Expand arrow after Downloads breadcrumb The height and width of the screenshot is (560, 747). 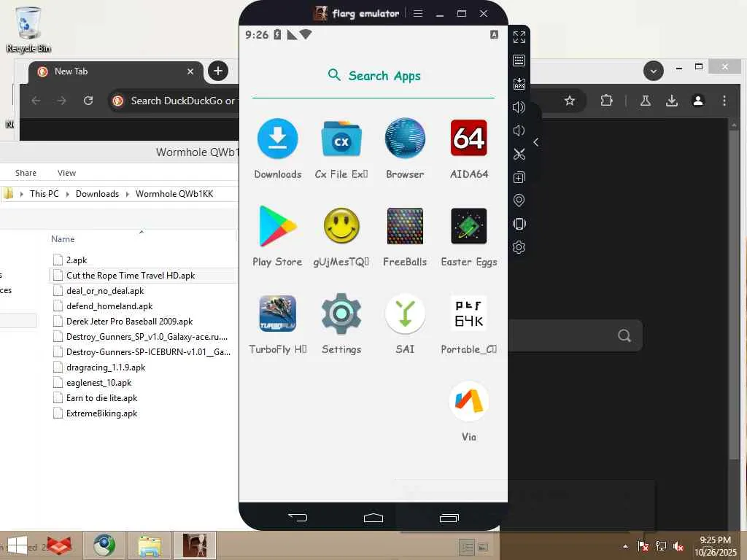coord(127,194)
